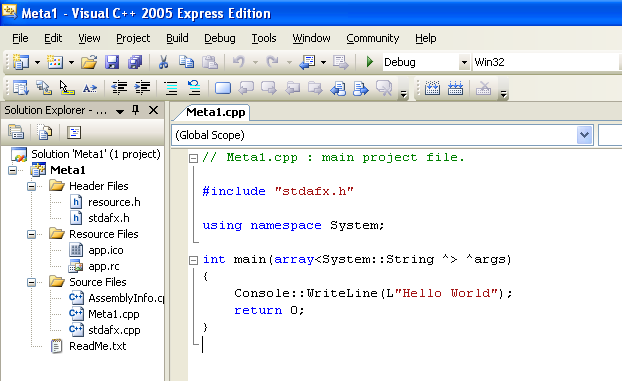Image resolution: width=622 pixels, height=381 pixels.
Task: Toggle Show All Files in Solution Explorer
Action: click(x=45, y=132)
